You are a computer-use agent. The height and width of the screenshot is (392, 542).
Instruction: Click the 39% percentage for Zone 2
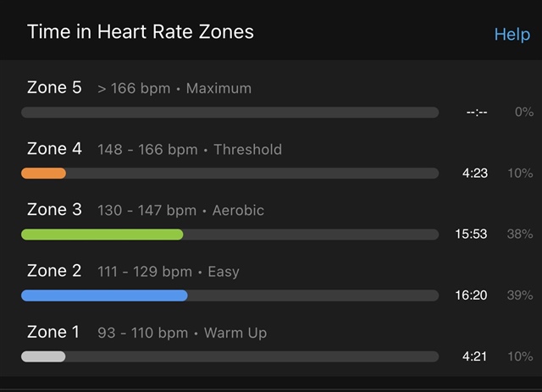pyautogui.click(x=520, y=295)
